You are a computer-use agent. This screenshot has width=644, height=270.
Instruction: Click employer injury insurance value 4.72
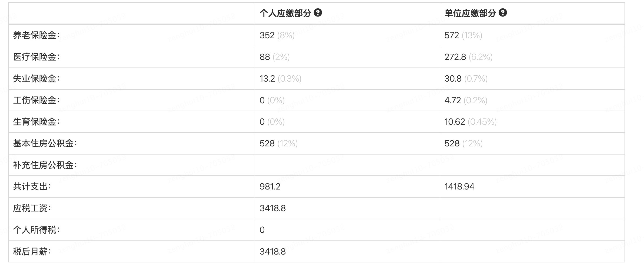(x=453, y=100)
